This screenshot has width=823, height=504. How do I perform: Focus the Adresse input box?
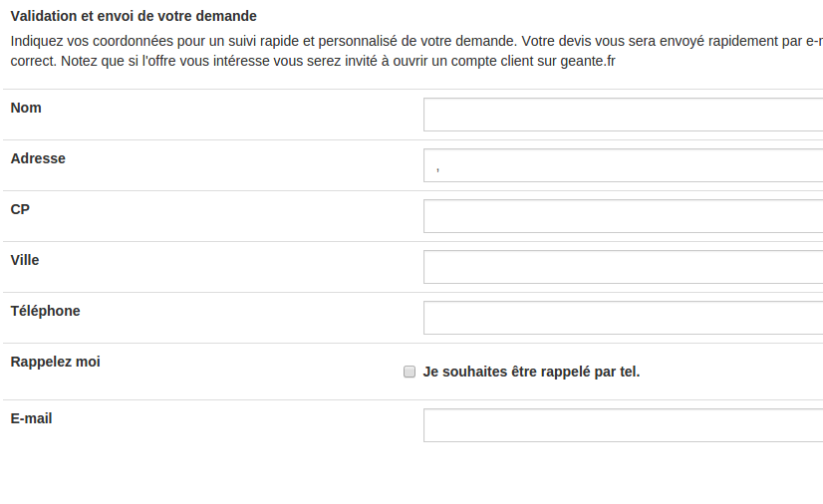[623, 165]
